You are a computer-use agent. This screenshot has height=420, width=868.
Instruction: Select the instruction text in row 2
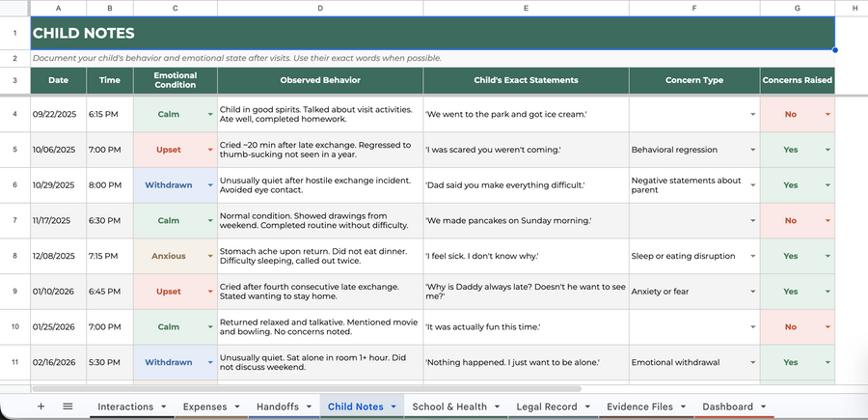(x=237, y=58)
